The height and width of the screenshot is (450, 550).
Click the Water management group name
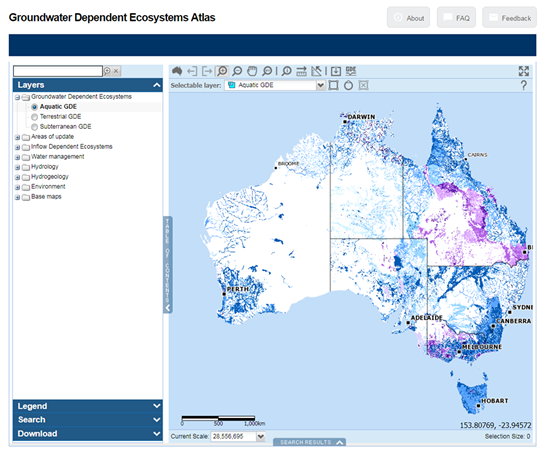click(58, 157)
